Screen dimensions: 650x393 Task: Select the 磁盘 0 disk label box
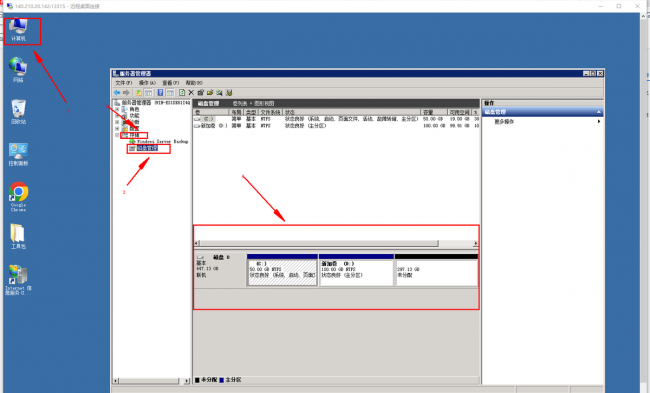[220, 271]
